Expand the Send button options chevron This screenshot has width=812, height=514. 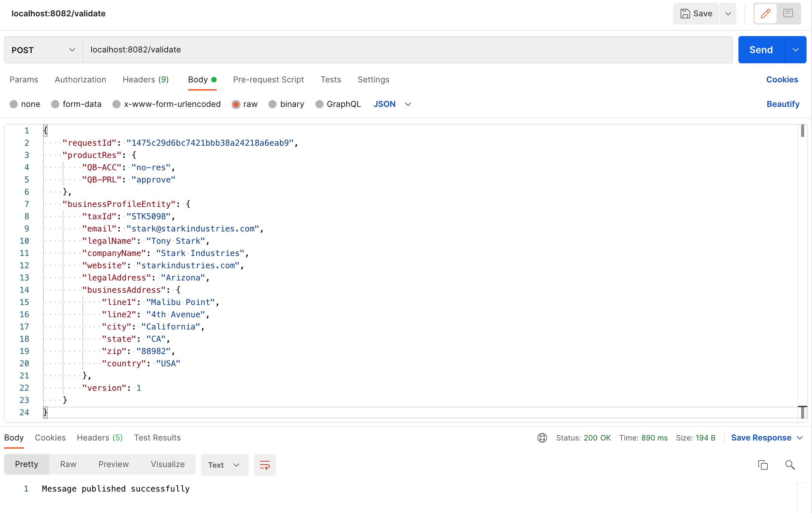pos(796,50)
